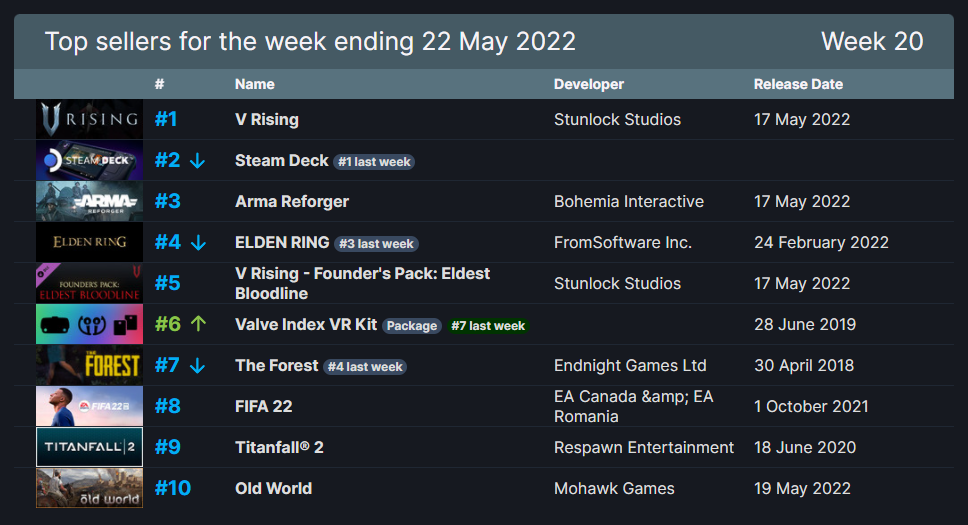
Task: Click the Developer column header
Action: (588, 84)
